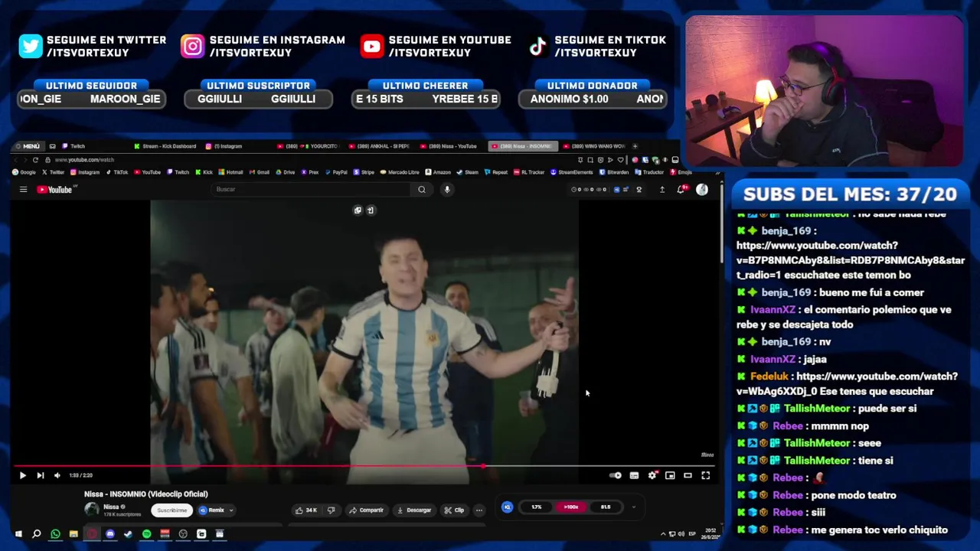Open more actions three-dot menu
The height and width of the screenshot is (551, 980).
click(479, 510)
